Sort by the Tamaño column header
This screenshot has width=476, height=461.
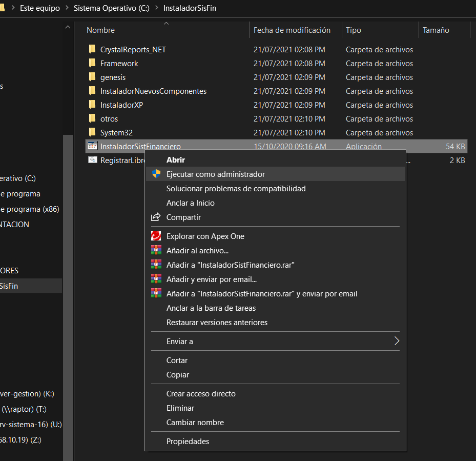click(436, 30)
